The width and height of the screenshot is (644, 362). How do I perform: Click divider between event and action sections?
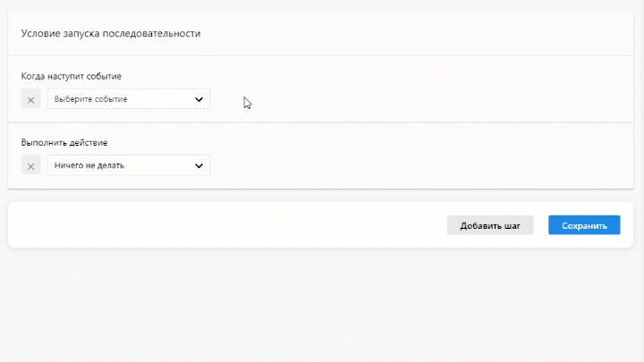tap(322, 122)
